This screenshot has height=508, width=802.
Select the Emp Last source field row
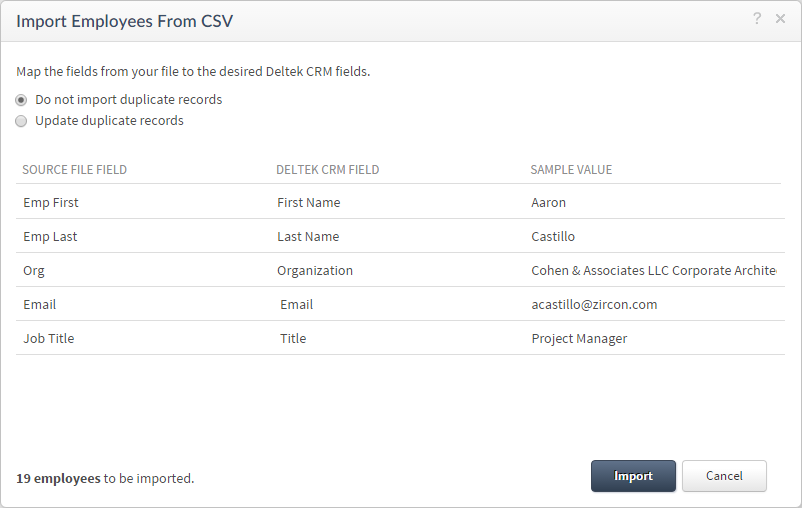coord(50,236)
